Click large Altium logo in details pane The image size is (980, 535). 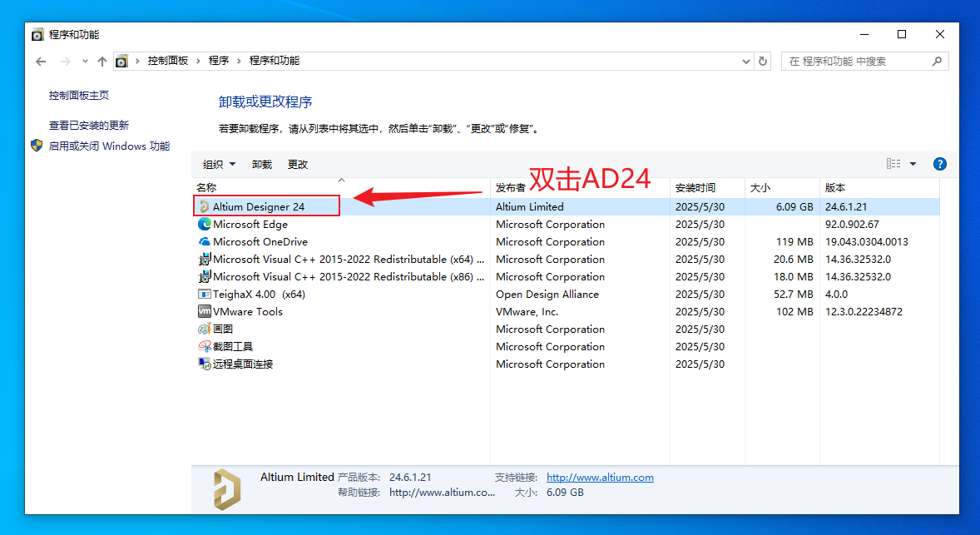point(227,489)
